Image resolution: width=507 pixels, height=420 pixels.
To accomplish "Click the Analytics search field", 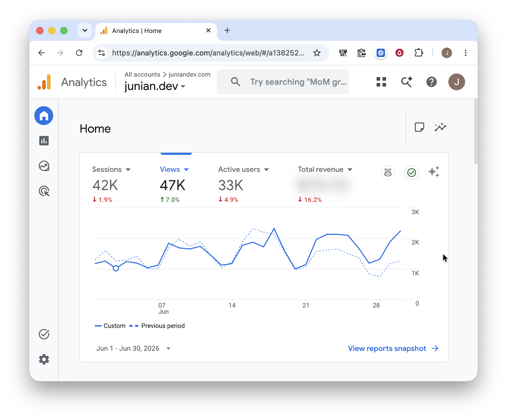I will [x=283, y=82].
